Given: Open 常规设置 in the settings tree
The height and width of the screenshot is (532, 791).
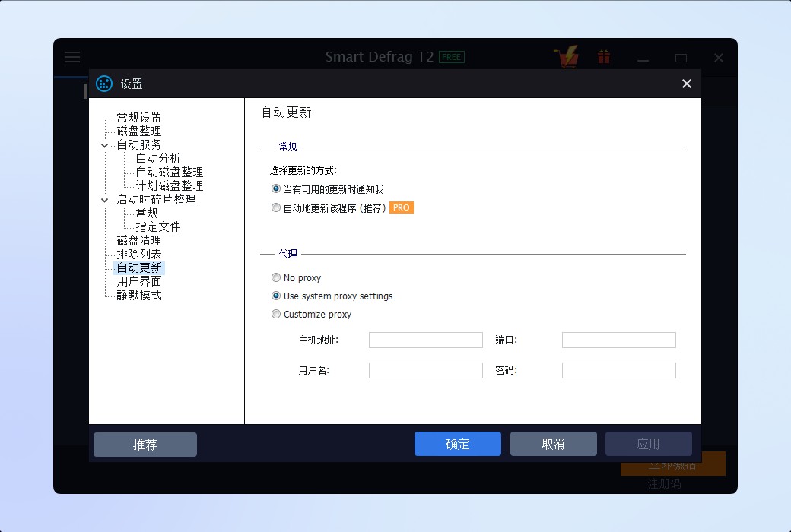Looking at the screenshot, I should [x=139, y=118].
